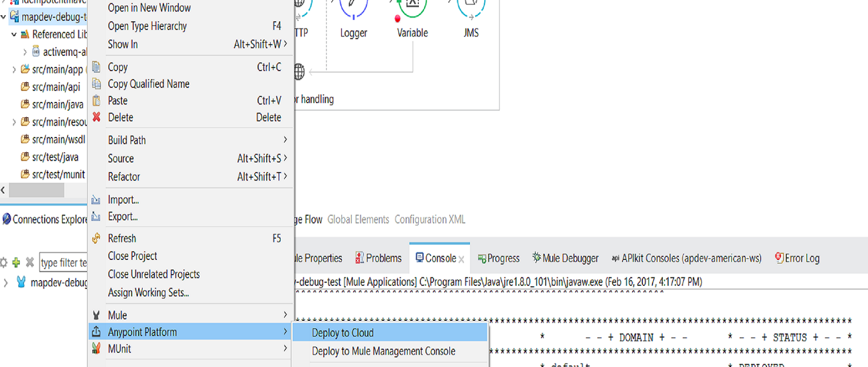Open the APIkit Consoles tab
The height and width of the screenshot is (367, 868).
point(686,258)
